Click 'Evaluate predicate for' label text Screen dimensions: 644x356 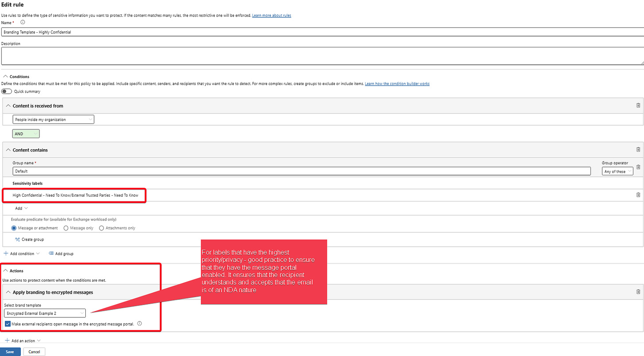tap(64, 219)
